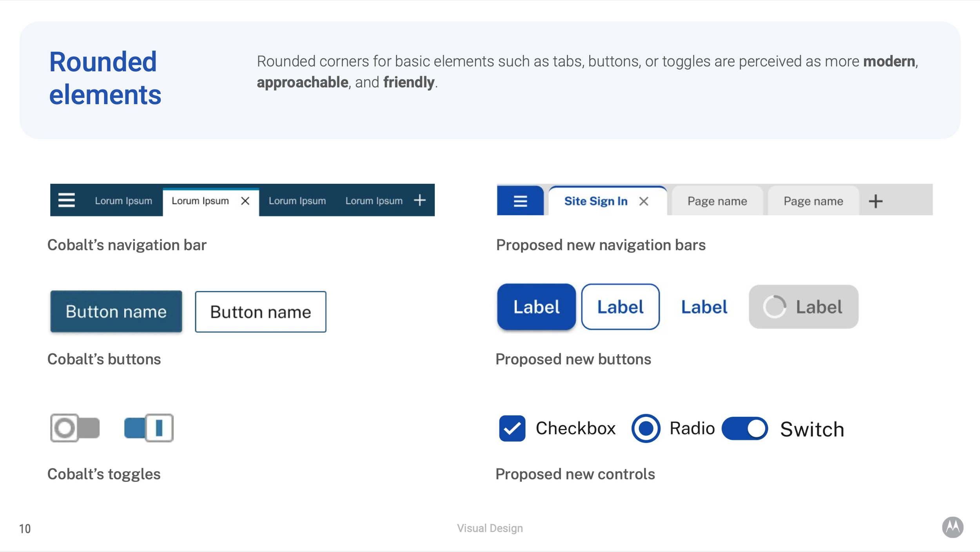Click the text-only blue Label link
Screen dimensions: 980x552
(704, 307)
